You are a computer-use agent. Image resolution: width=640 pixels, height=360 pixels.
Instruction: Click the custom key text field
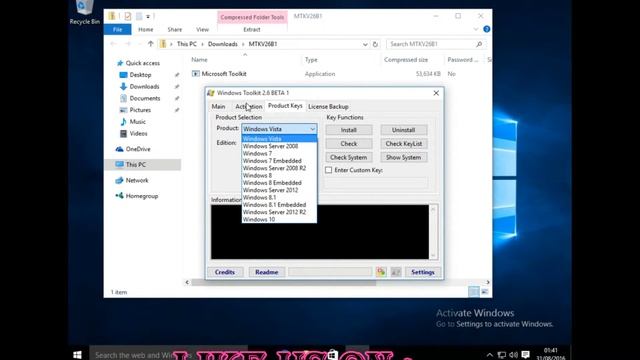(376, 182)
